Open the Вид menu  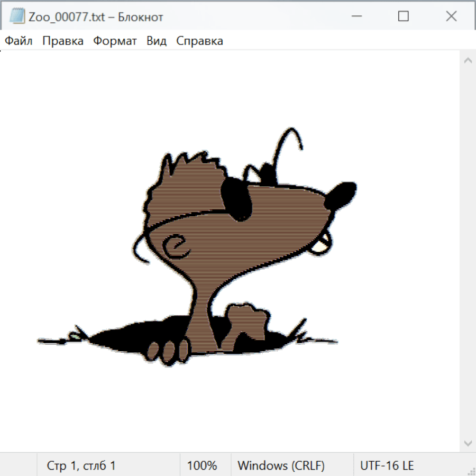point(157,41)
